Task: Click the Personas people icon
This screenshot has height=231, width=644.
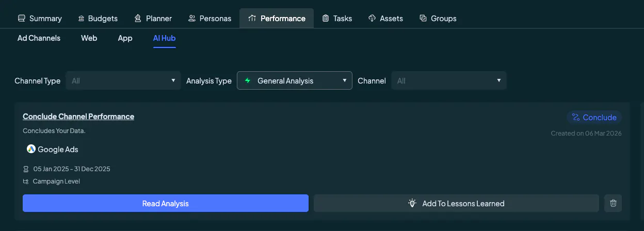Action: 192,18
